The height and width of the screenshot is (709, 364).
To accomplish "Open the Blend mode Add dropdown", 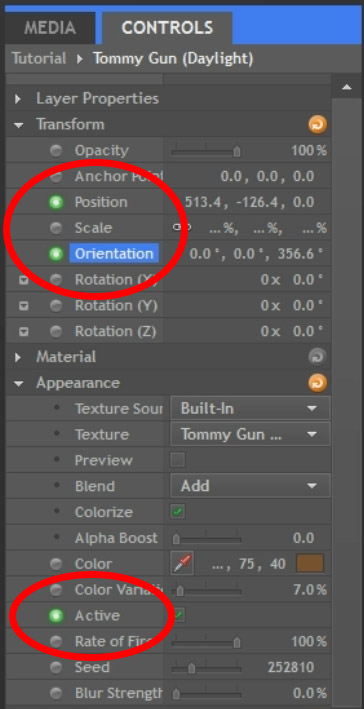I will coord(250,486).
